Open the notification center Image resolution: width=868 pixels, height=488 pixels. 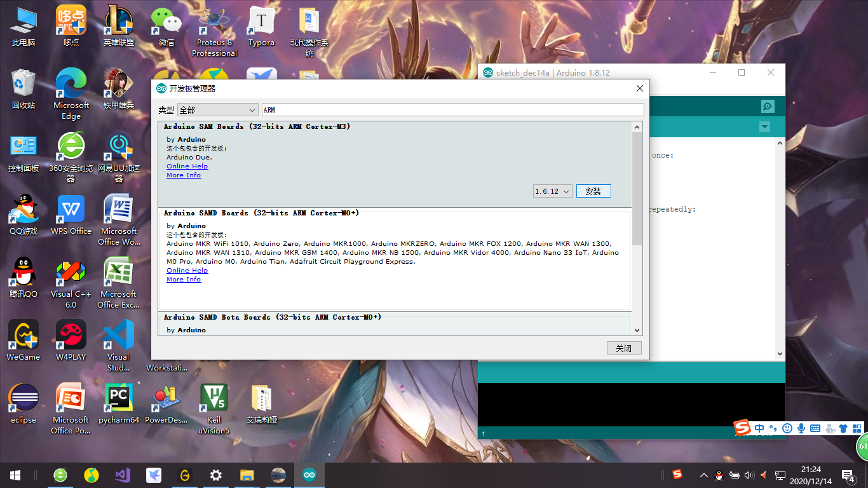[x=848, y=475]
